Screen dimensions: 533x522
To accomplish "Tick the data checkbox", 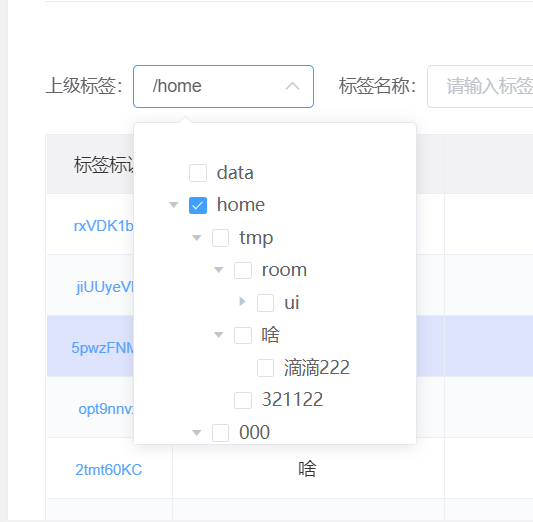I will point(198,173).
